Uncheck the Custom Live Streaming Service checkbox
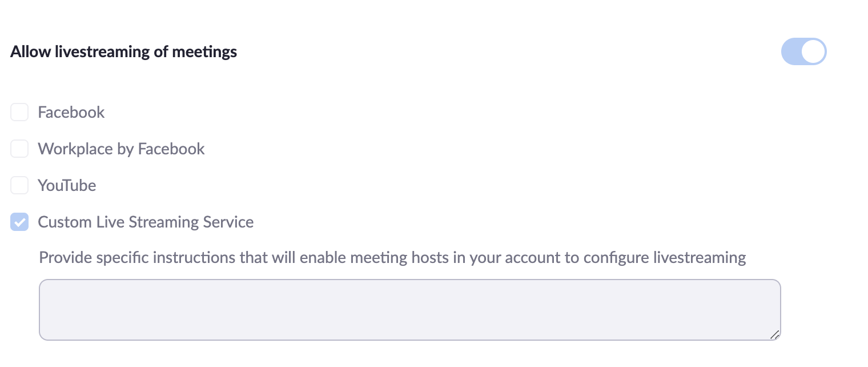 [x=19, y=222]
